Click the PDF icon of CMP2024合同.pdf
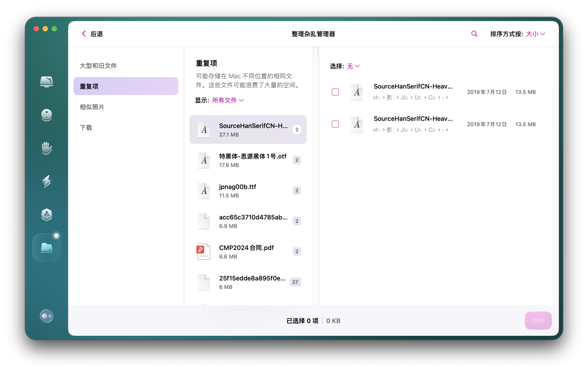The height and width of the screenshot is (373, 588). [204, 252]
